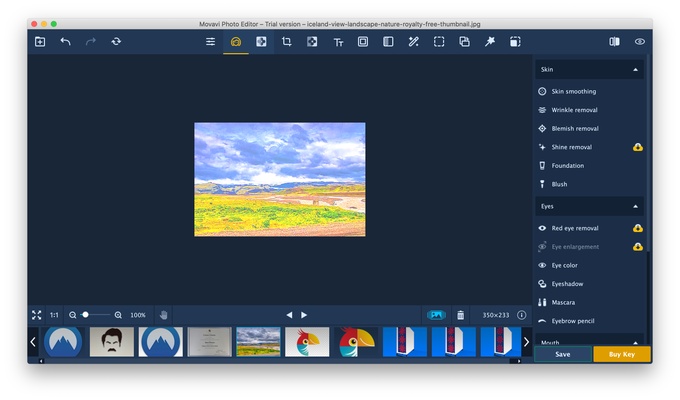Click the redo arrow icon

(91, 42)
